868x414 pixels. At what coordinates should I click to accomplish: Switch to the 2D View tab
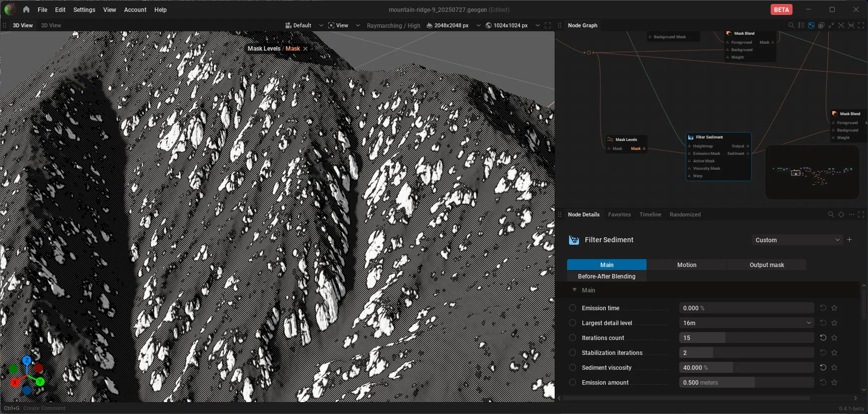coord(51,25)
